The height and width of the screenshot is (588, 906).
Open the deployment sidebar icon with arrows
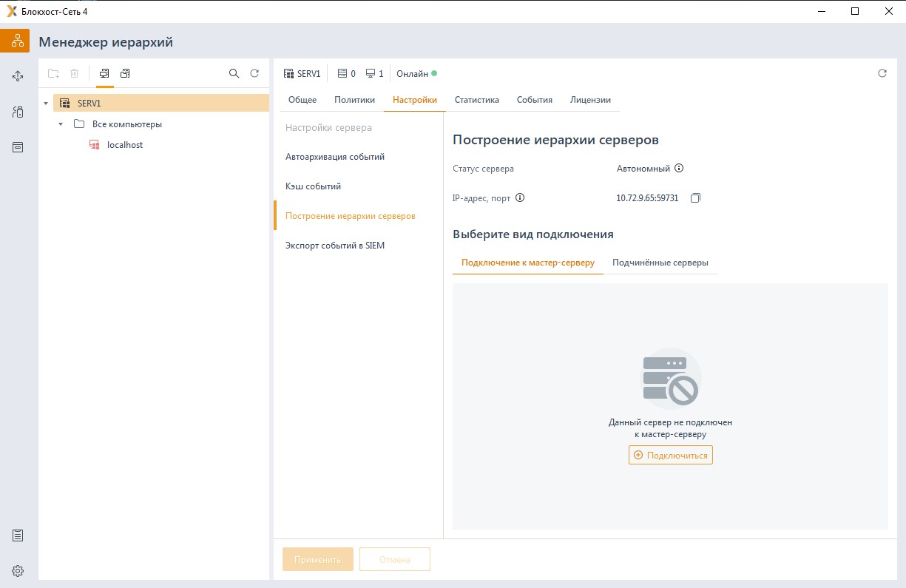[x=18, y=76]
